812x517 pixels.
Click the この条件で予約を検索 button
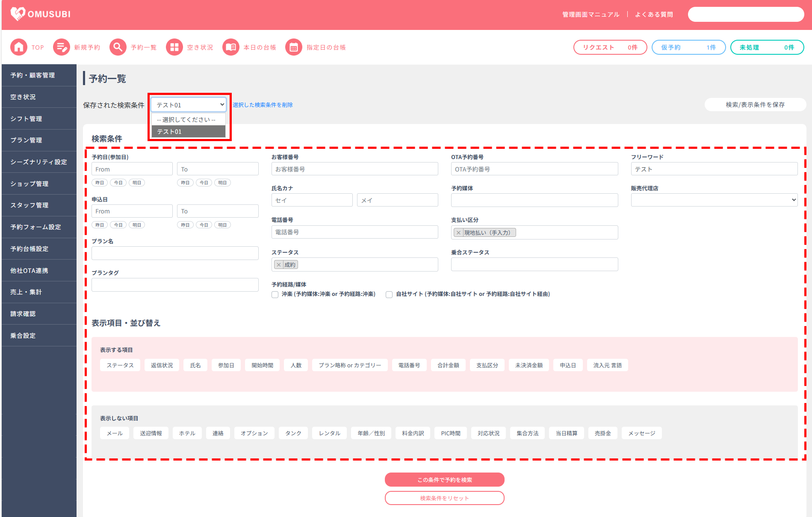tap(444, 480)
